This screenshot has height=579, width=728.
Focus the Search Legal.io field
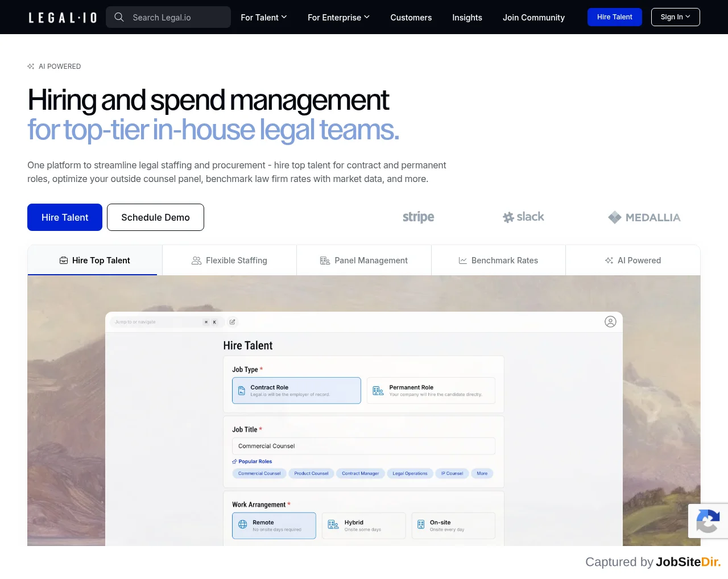tap(168, 17)
